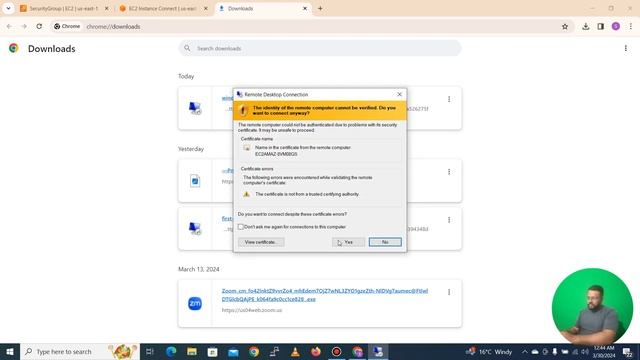Screen dimensions: 640x360
Task: Open Google Chrome taskbar icon
Action: (x=254, y=351)
